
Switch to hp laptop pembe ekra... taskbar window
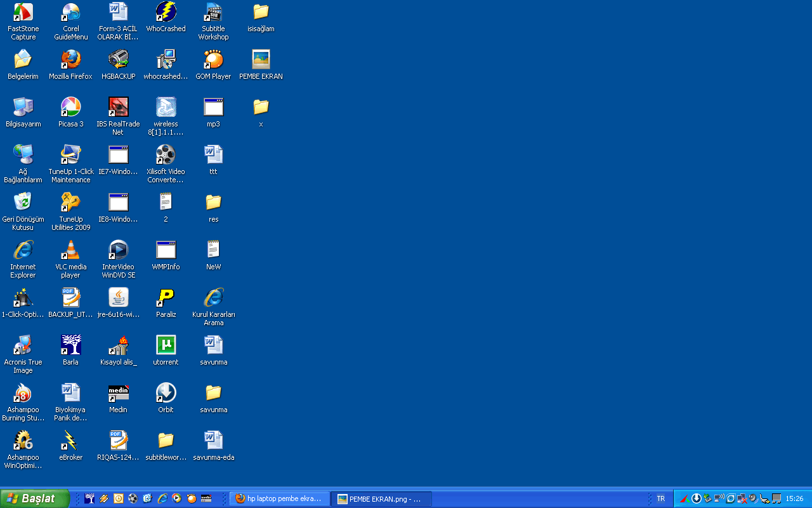[x=280, y=499]
